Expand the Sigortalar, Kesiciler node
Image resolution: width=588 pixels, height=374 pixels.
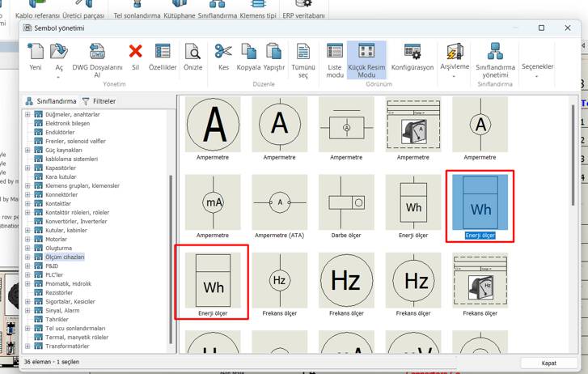(x=27, y=301)
